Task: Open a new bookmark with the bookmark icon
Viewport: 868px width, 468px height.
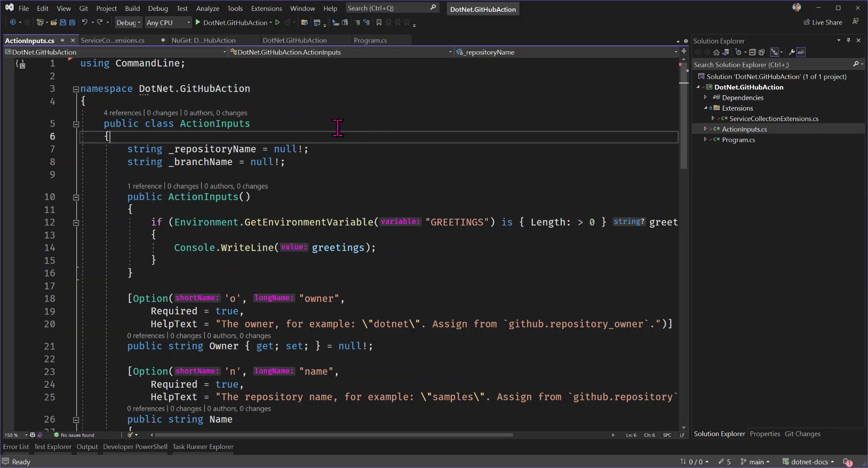Action: 379,22
